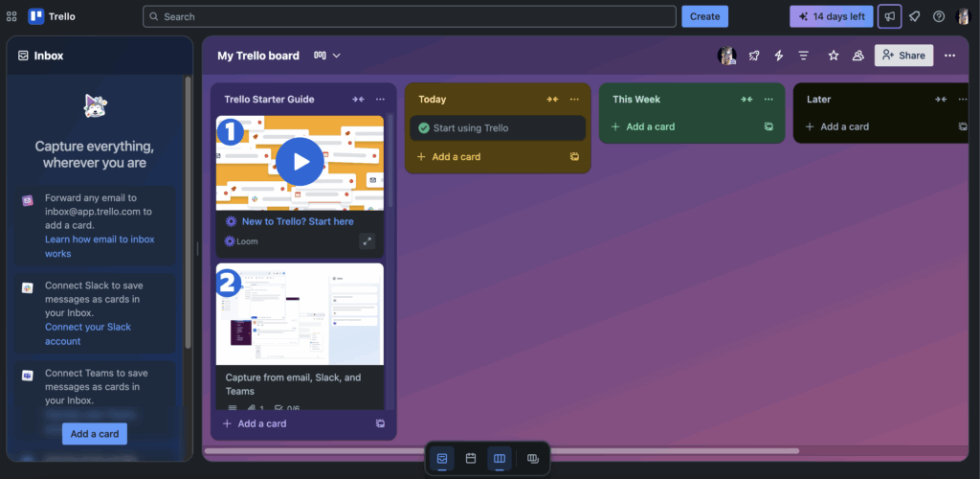
Task: Open the 14 days left trial button
Action: pos(832,17)
